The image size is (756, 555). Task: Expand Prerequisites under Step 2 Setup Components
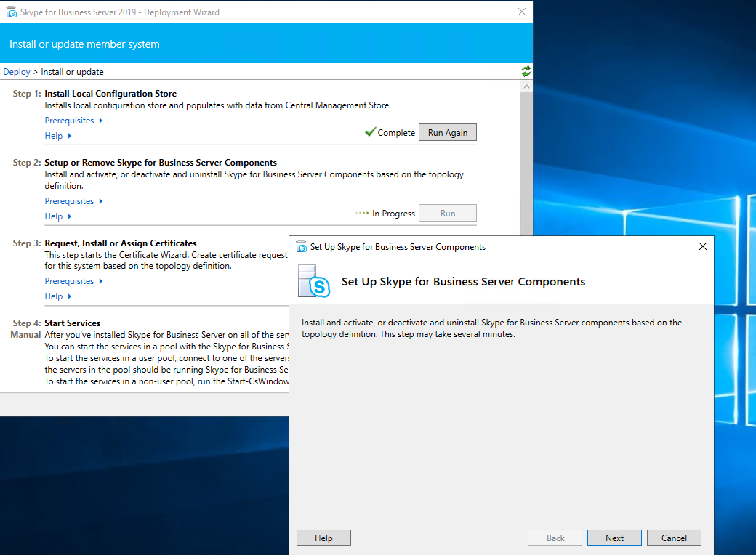pos(73,201)
